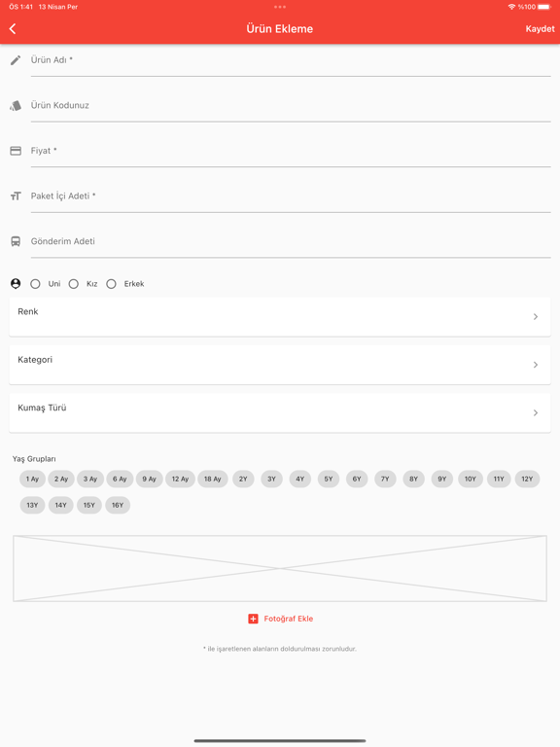
Task: Tap the Kaydet save button
Action: click(540, 29)
